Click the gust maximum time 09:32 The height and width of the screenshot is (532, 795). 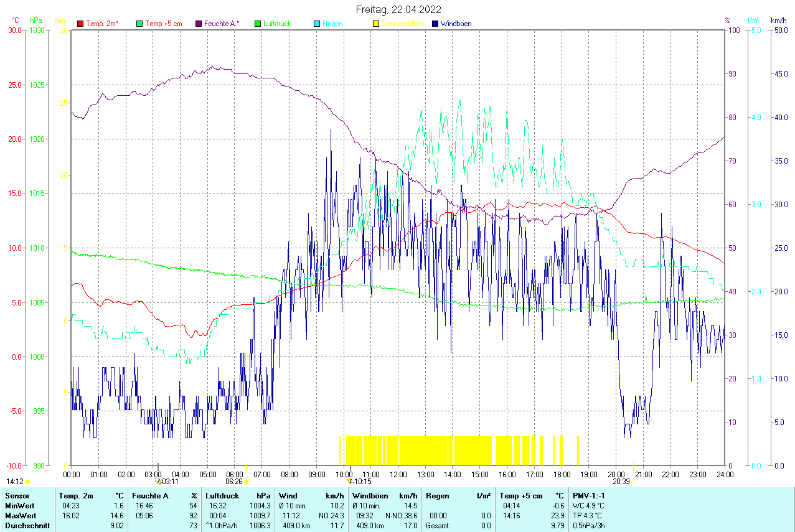(x=365, y=516)
